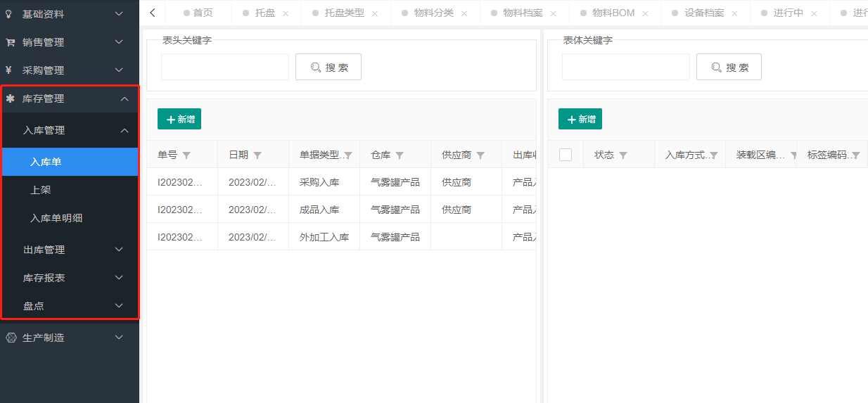This screenshot has width=868, height=403.
Task: Click the 搜索 button under 表头关键字
Action: point(328,68)
